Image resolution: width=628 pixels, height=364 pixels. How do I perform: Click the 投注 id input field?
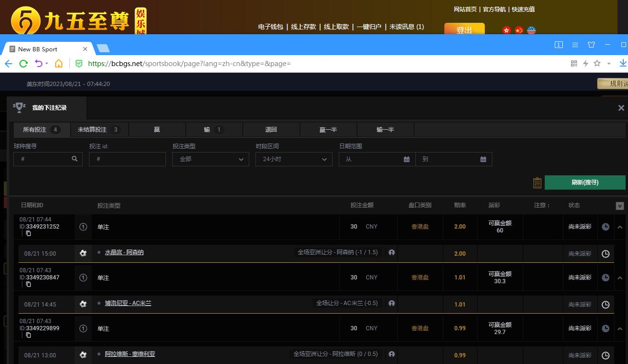pyautogui.click(x=127, y=159)
